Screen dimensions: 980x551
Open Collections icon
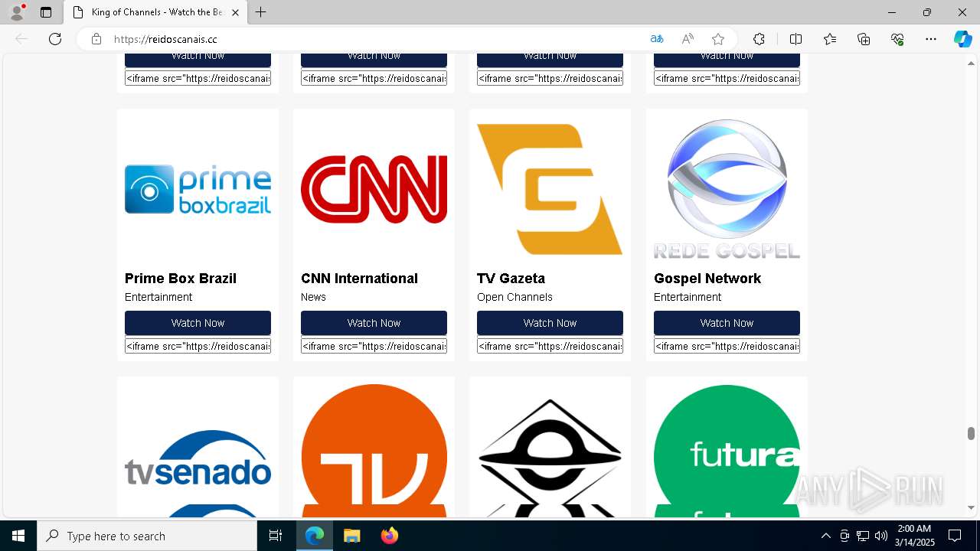click(x=864, y=39)
